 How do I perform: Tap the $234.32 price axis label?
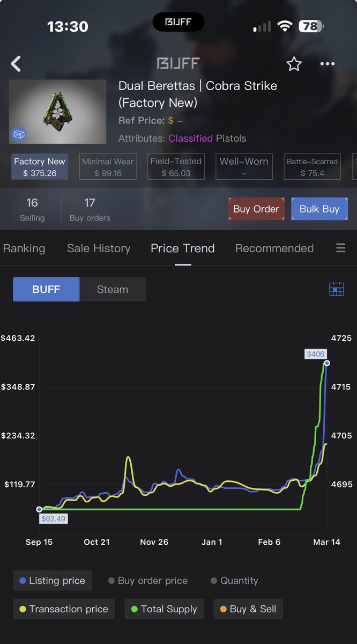click(x=18, y=435)
